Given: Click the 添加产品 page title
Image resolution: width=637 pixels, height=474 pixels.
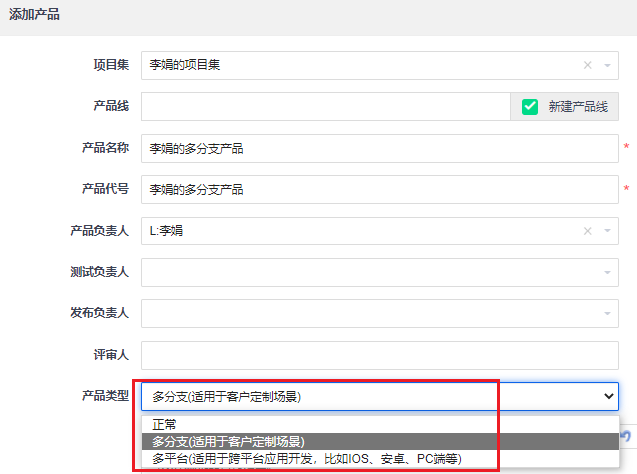Looking at the screenshot, I should [x=35, y=15].
